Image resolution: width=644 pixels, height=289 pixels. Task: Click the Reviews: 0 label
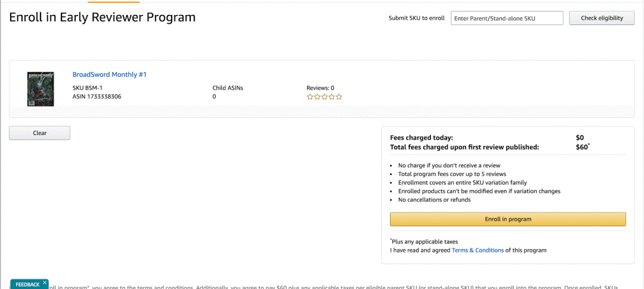(x=320, y=88)
